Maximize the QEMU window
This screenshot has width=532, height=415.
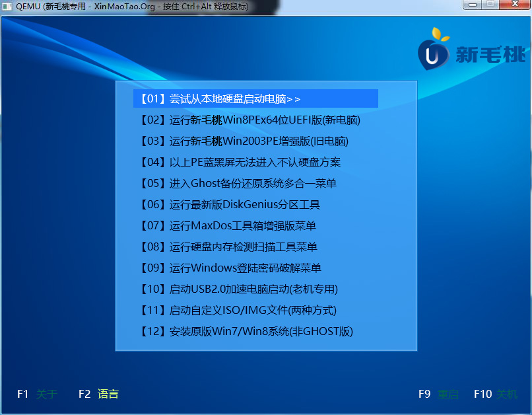point(490,5)
